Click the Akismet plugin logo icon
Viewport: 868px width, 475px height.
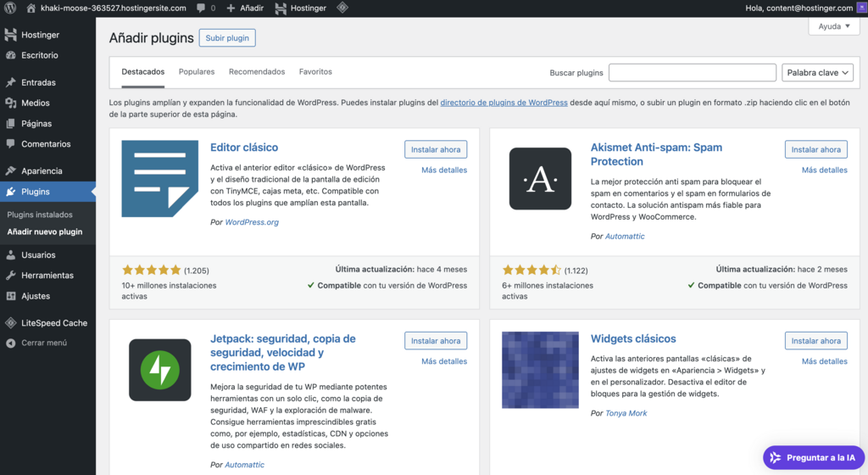[x=540, y=178]
